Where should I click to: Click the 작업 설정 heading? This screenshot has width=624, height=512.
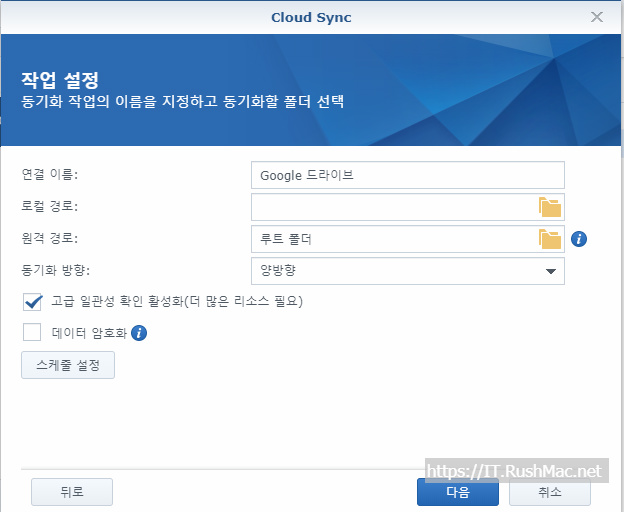pos(60,80)
